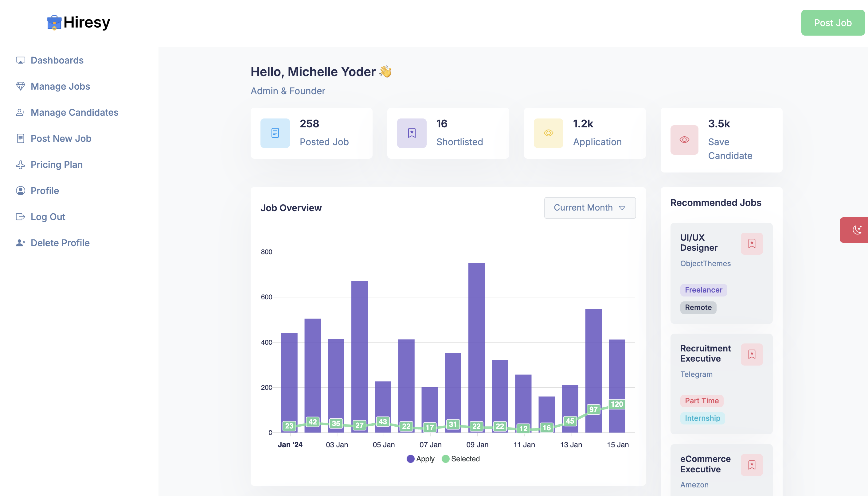
Task: Click the Remote tag
Action: [698, 308]
